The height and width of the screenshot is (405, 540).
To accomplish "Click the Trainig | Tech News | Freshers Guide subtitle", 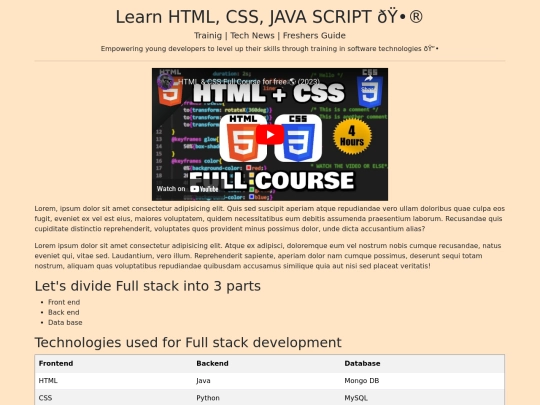I will click(270, 35).
